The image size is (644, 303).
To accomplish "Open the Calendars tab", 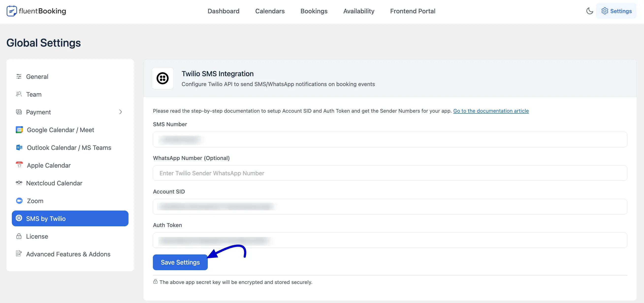I will pos(270,11).
